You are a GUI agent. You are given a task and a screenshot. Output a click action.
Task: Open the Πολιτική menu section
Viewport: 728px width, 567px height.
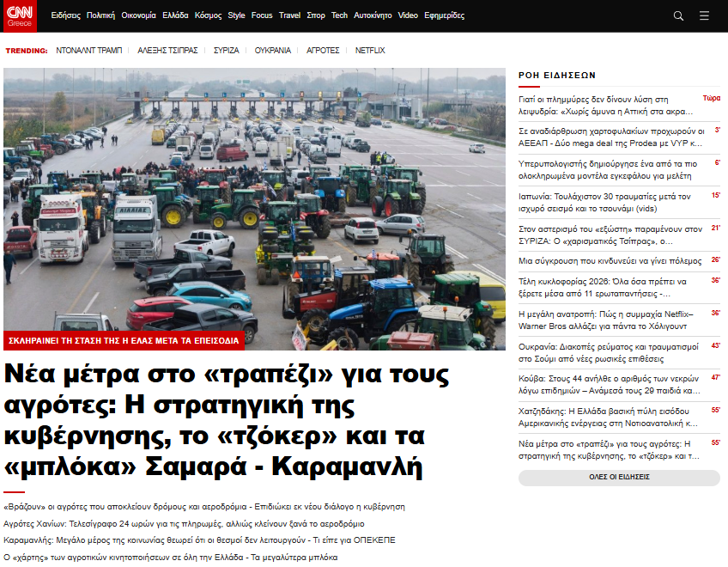[x=100, y=15]
